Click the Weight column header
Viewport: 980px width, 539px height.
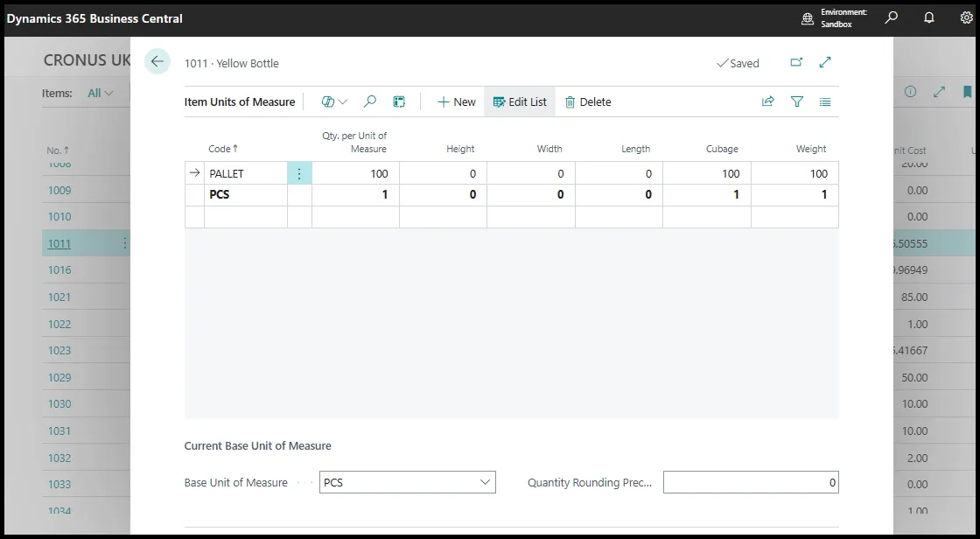(x=811, y=149)
